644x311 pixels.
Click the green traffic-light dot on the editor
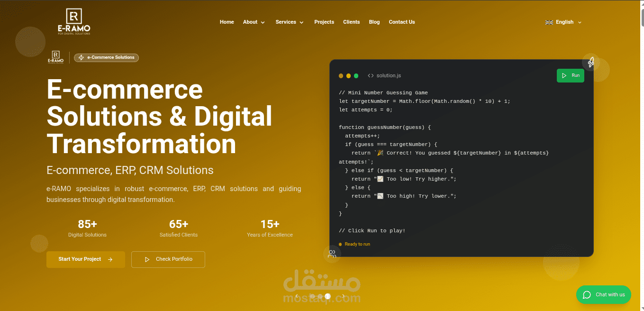pyautogui.click(x=356, y=75)
